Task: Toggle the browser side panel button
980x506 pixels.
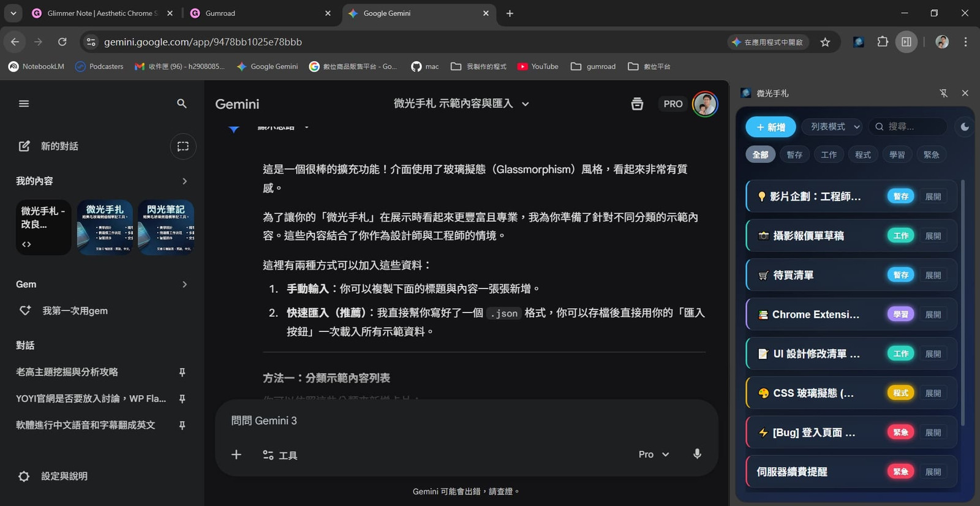Action: pyautogui.click(x=907, y=42)
